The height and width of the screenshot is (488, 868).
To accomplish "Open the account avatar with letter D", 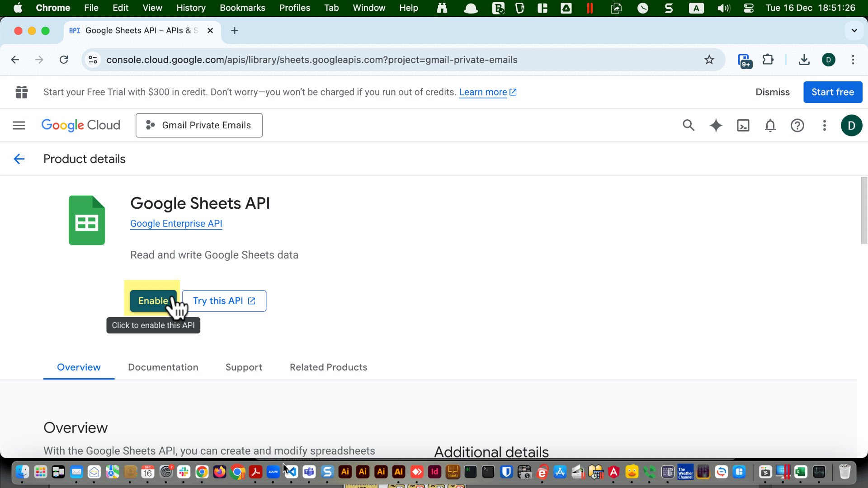I will pyautogui.click(x=852, y=125).
